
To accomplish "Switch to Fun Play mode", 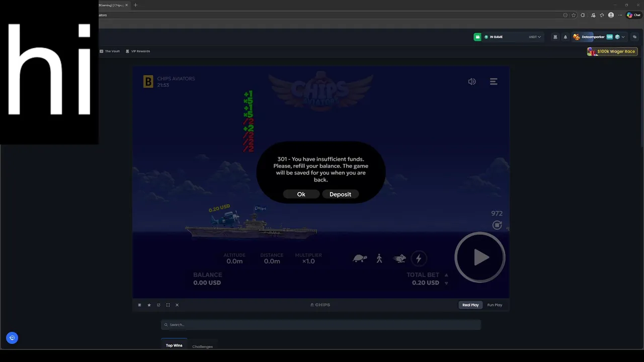I will tap(495, 305).
